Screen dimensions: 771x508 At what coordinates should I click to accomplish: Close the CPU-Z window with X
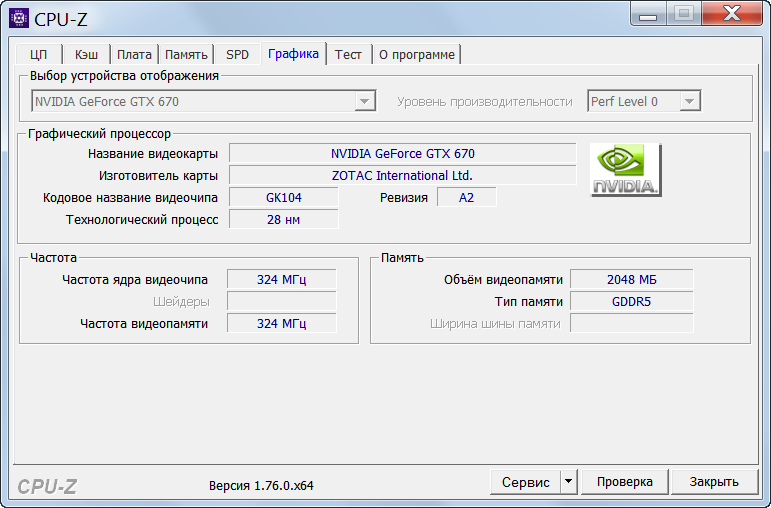(732, 14)
